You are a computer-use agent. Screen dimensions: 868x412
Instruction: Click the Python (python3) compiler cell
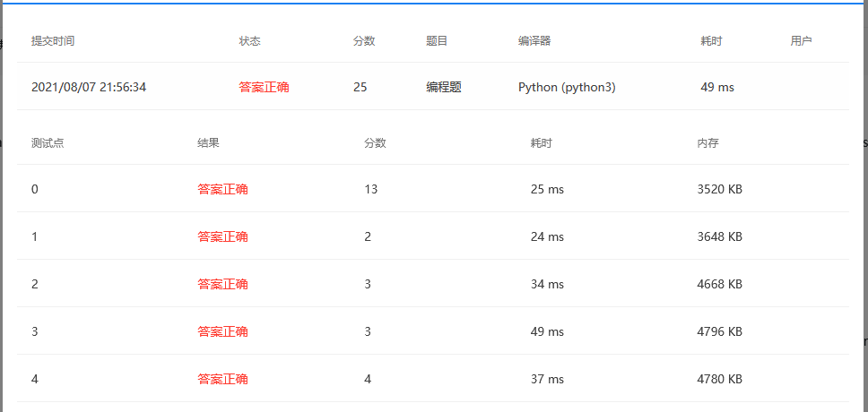(567, 87)
